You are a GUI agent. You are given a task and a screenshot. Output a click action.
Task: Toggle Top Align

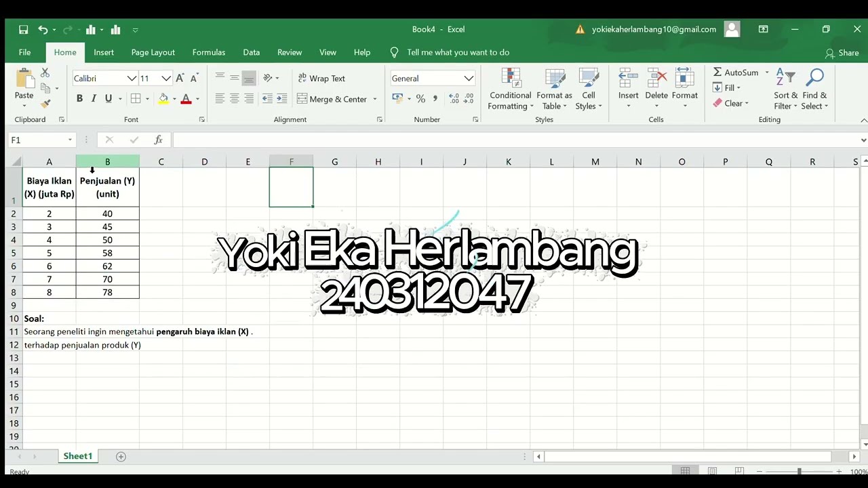[220, 77]
